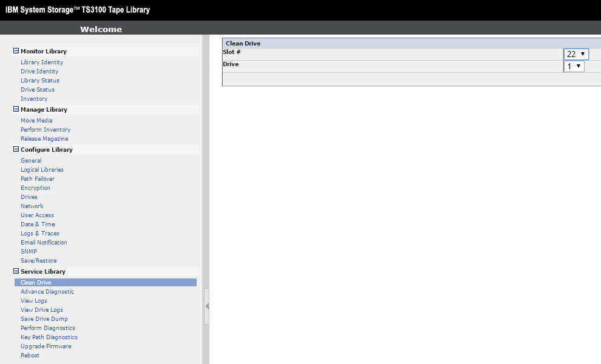Click the Monitor Library heading
Screen dimensions: 601x364
click(x=44, y=52)
